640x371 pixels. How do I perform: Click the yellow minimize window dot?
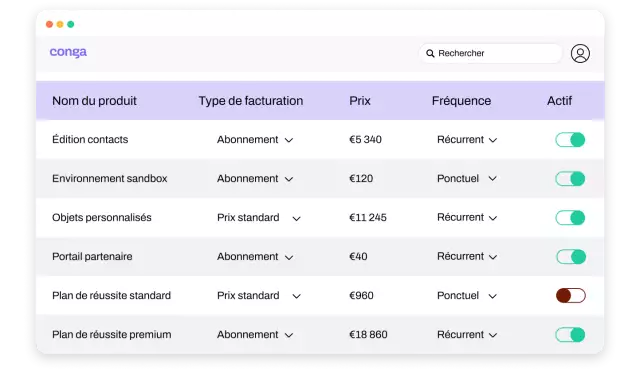60,24
